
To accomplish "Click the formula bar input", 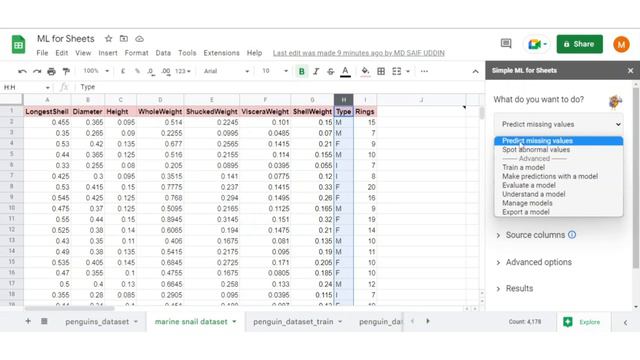I will (x=280, y=87).
